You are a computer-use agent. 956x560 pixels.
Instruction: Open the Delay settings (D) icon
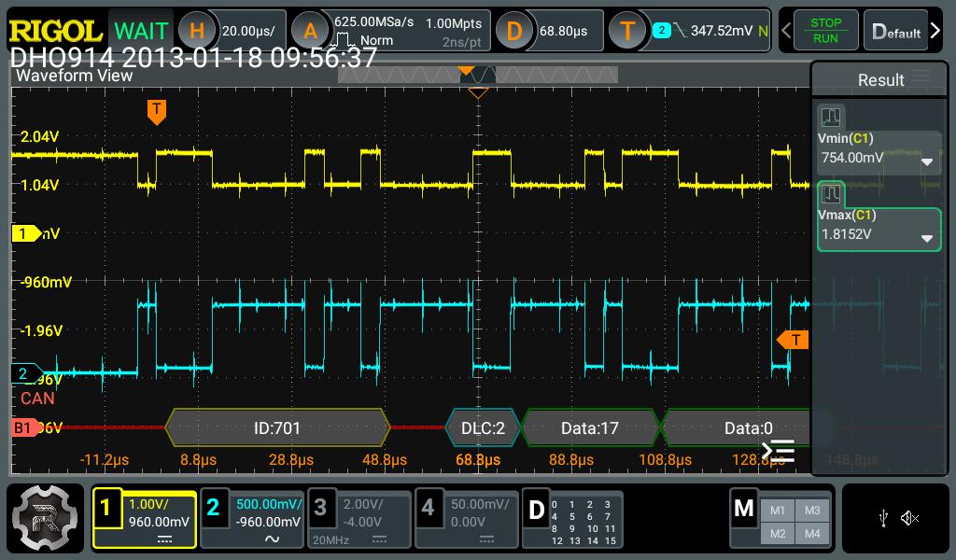point(514,31)
